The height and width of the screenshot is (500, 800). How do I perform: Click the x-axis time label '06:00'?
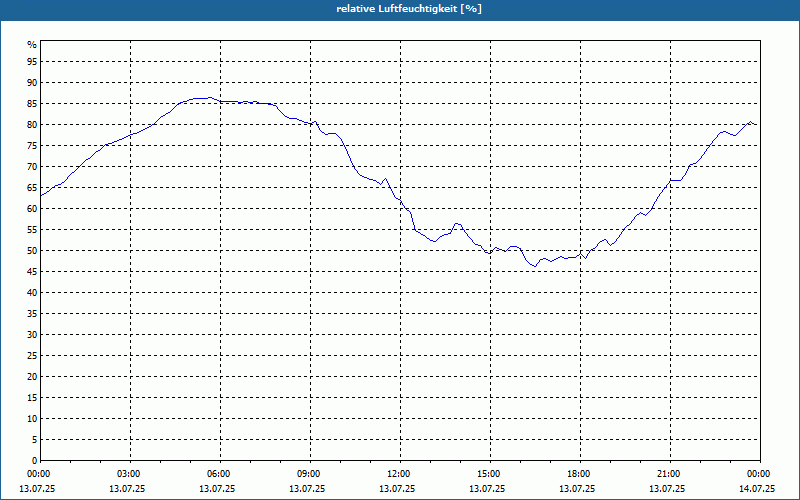[x=219, y=474]
